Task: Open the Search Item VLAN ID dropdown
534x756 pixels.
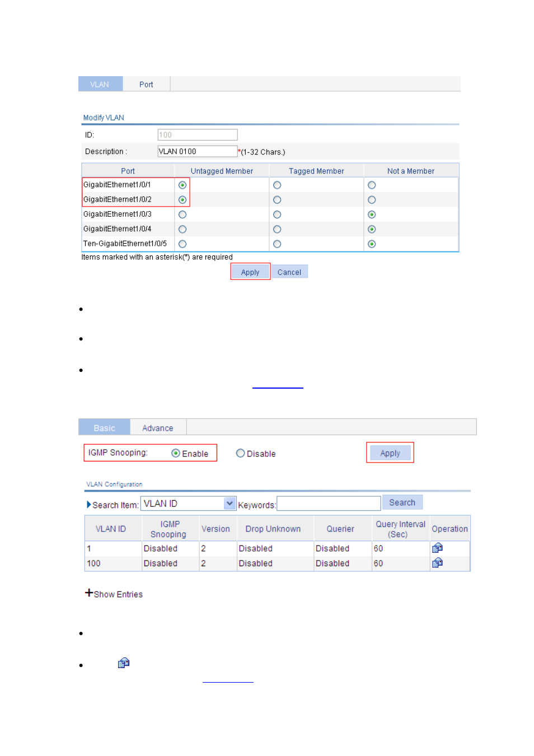Action: [189, 503]
